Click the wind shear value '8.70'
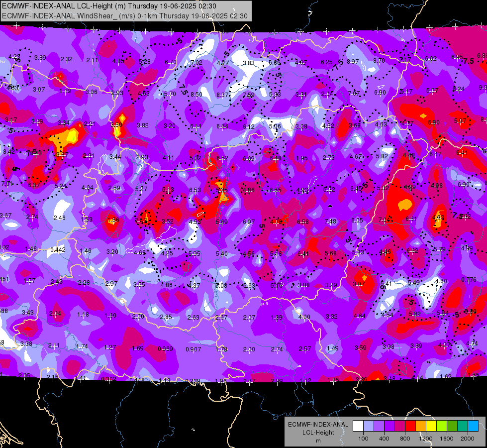Viewport: 487px width, 448px height. 379,61
